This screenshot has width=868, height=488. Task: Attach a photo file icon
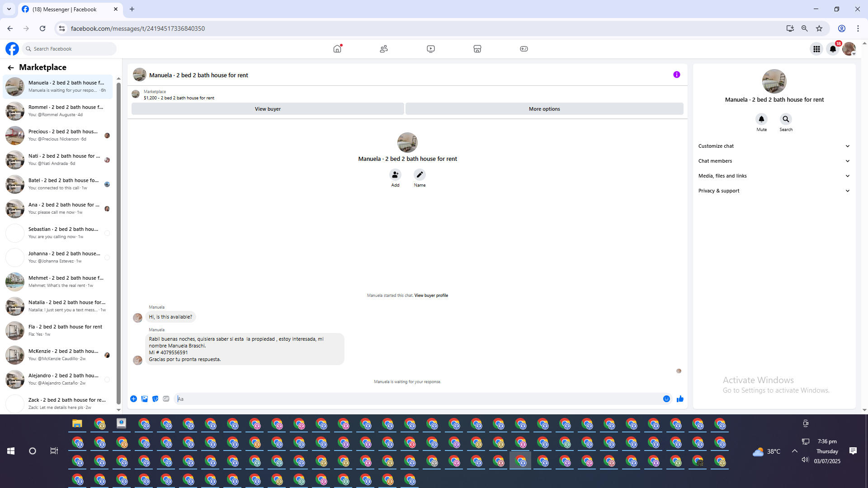145,399
